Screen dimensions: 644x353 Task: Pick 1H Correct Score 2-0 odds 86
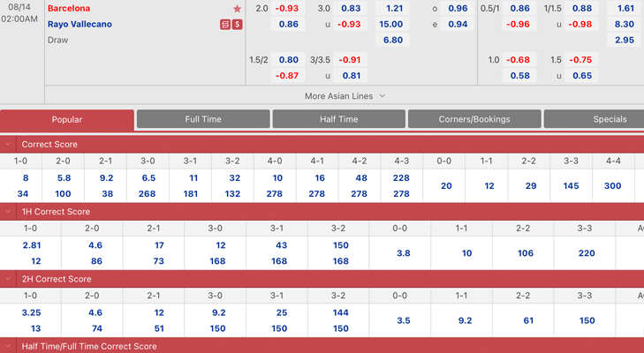pyautogui.click(x=96, y=261)
